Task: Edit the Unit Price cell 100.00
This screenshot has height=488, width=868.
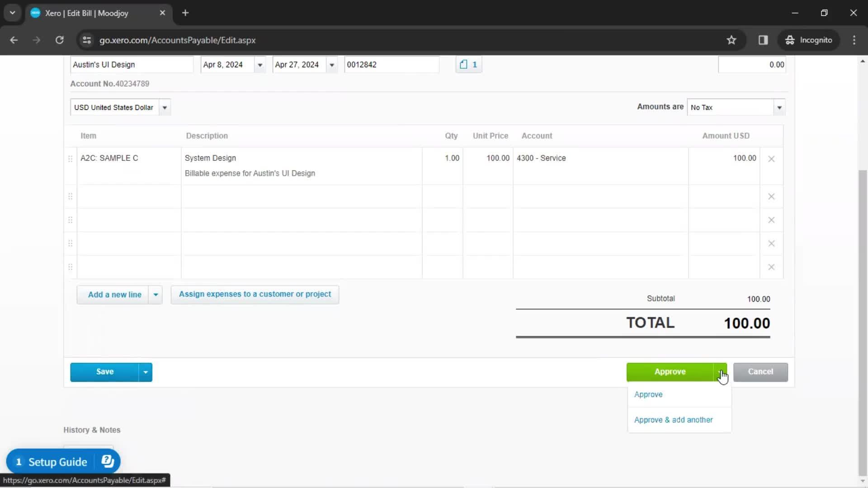Action: pos(488,166)
